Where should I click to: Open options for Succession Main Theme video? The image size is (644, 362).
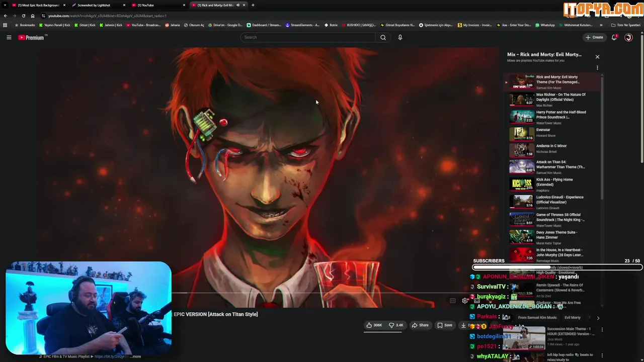click(x=602, y=330)
